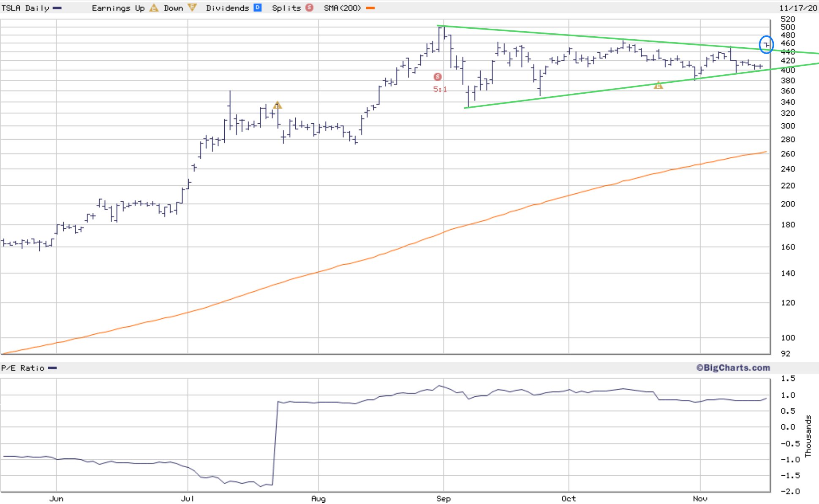Click the 5:1 split ratio label
This screenshot has width=819, height=504.
click(440, 89)
